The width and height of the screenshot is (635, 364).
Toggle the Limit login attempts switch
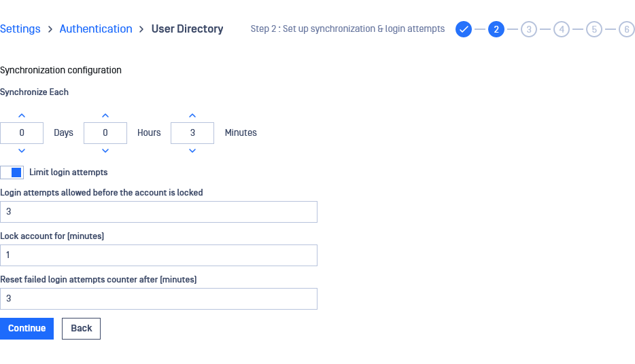12,172
